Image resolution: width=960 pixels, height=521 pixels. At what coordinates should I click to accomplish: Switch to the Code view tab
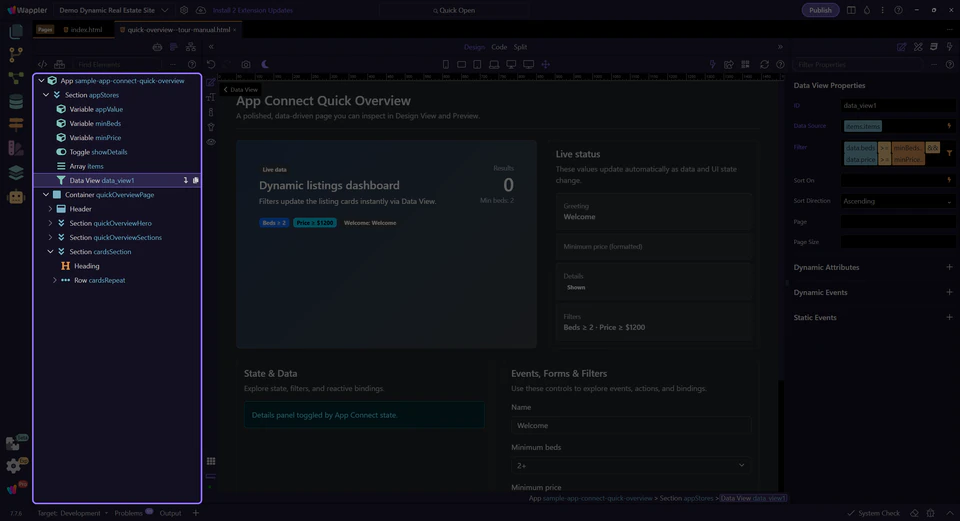click(x=499, y=47)
